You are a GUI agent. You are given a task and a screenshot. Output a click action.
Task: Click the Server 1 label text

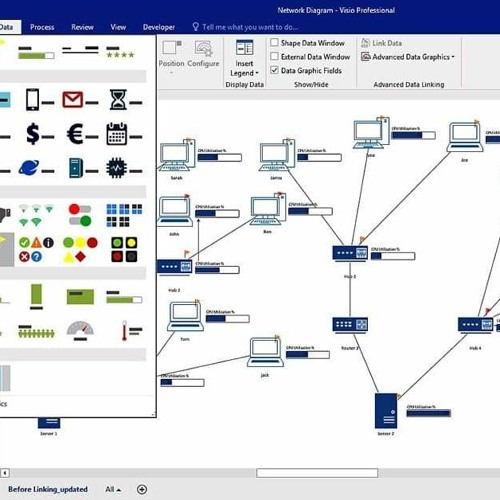point(49,434)
